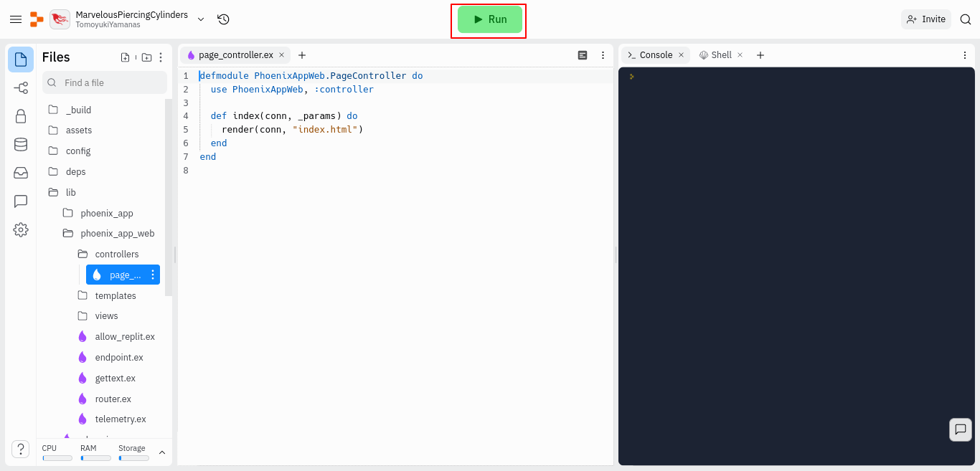Create a new file with add-file icon
Screen dimensions: 980x471
pyautogui.click(x=126, y=57)
